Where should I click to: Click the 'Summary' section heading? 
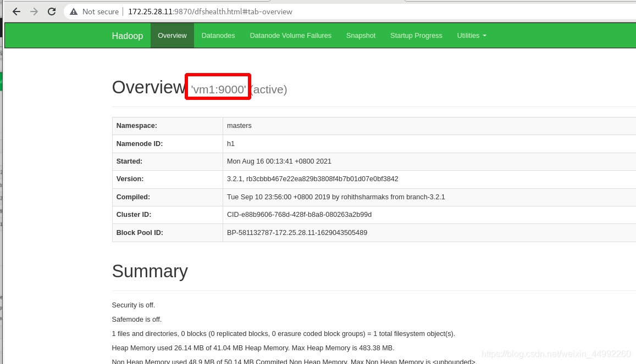point(150,271)
